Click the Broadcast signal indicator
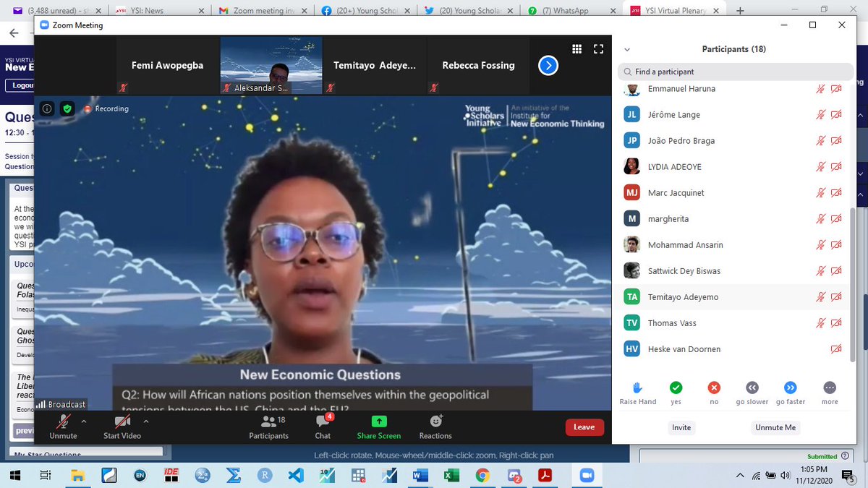This screenshot has height=488, width=868. 61,405
